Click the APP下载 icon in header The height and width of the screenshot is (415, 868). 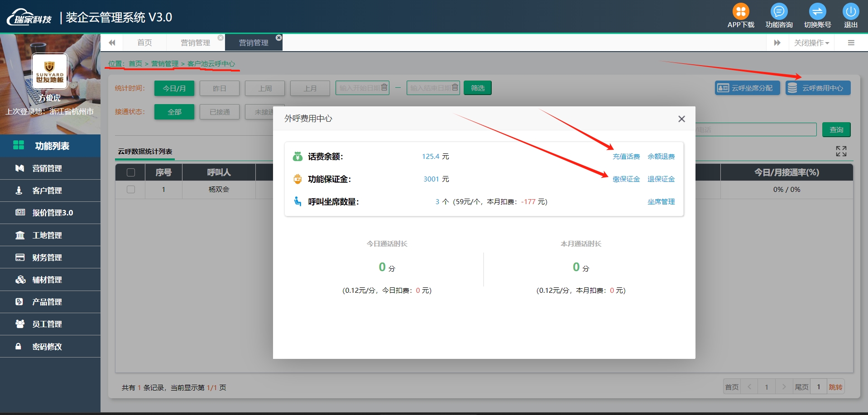(x=741, y=12)
